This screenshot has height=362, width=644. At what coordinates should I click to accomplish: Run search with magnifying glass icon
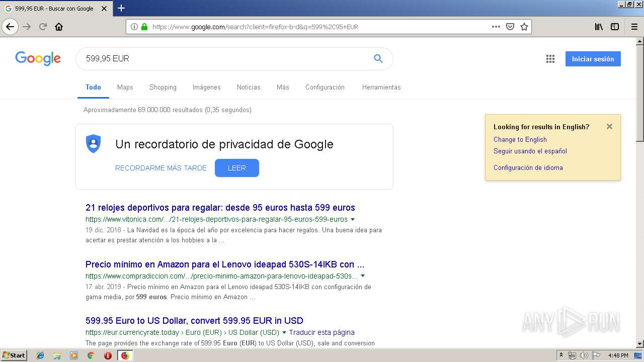click(x=378, y=58)
